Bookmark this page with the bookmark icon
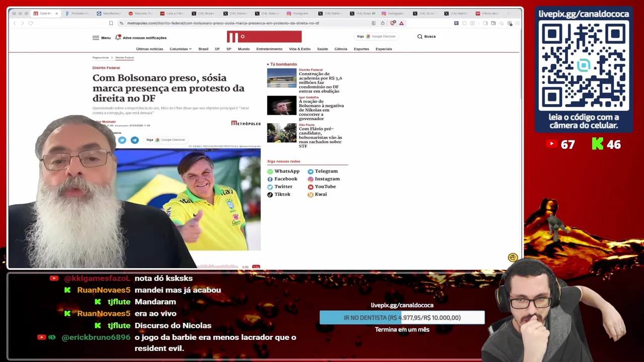Image resolution: width=644 pixels, height=362 pixels. [x=111, y=23]
